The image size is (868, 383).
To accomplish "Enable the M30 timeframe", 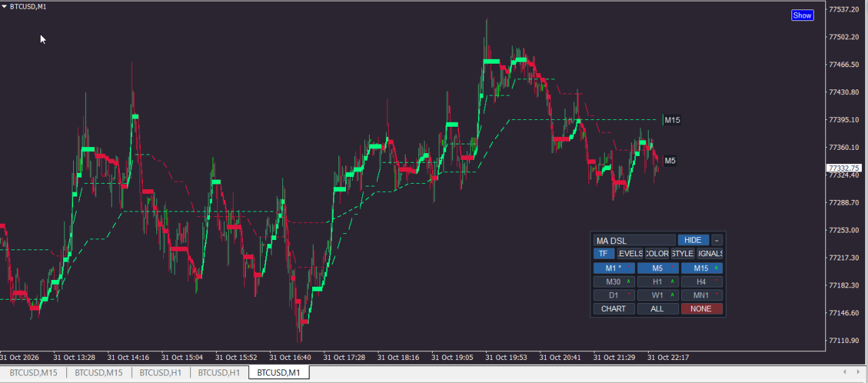I will click(x=614, y=281).
